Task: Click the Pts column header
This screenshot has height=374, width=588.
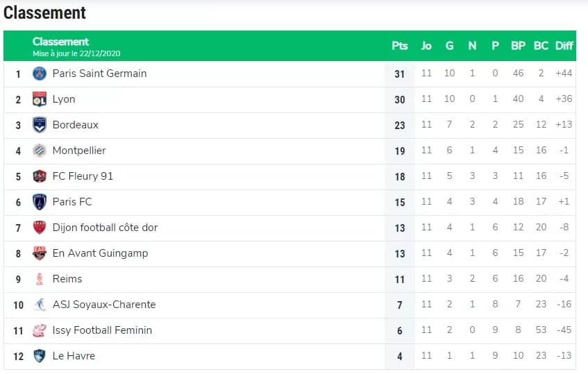Action: click(400, 46)
